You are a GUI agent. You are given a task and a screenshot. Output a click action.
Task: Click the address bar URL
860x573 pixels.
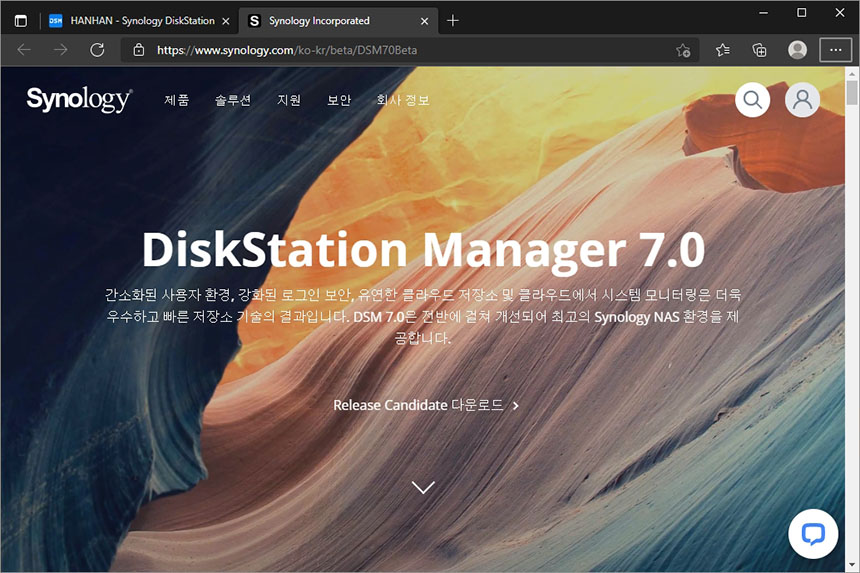(287, 50)
